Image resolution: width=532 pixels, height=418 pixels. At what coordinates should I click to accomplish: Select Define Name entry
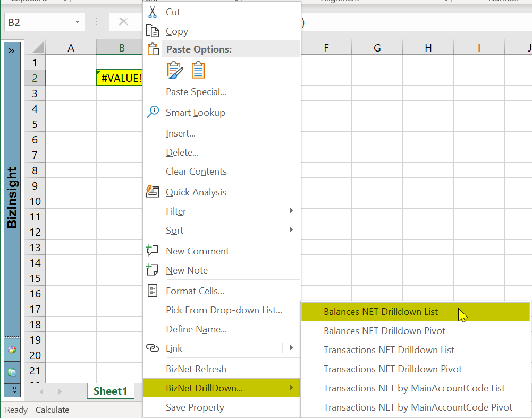[x=222, y=329]
